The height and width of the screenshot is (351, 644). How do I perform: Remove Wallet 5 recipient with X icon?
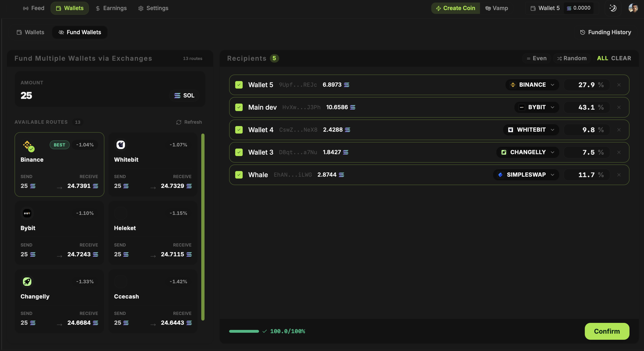pos(619,85)
